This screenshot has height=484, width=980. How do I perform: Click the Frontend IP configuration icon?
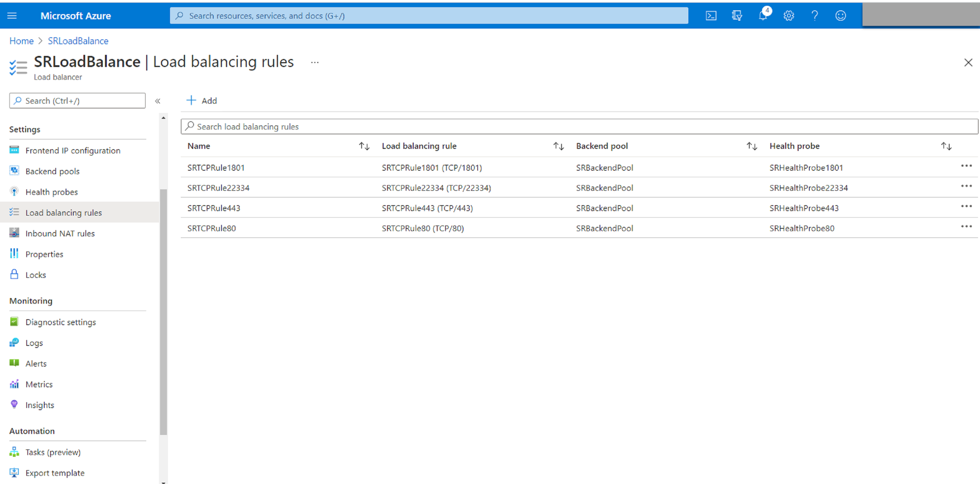click(x=14, y=150)
